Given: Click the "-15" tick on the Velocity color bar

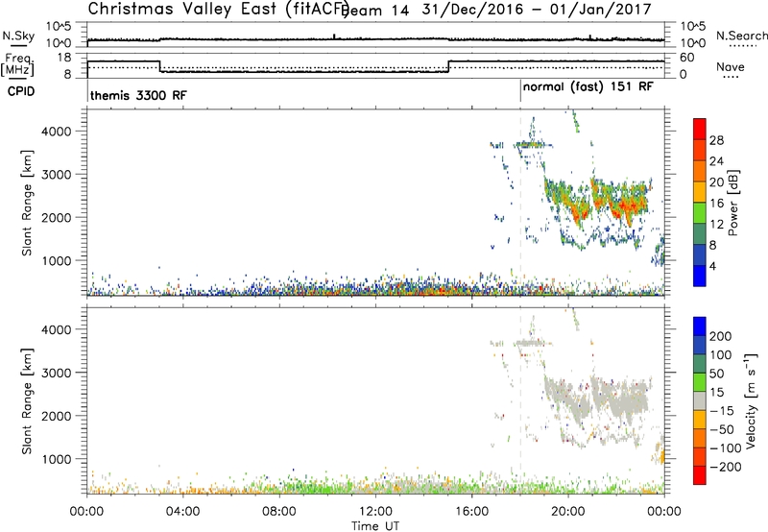Looking at the screenshot, I should (722, 411).
